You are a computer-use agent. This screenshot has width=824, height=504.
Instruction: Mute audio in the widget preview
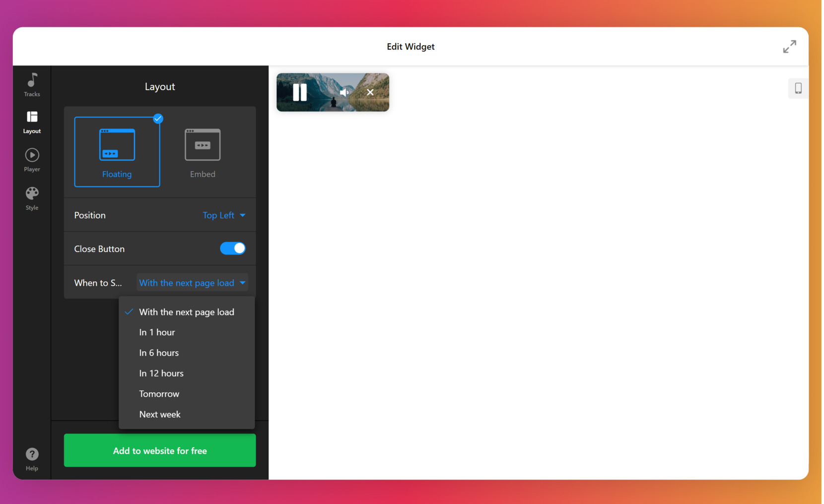344,92
